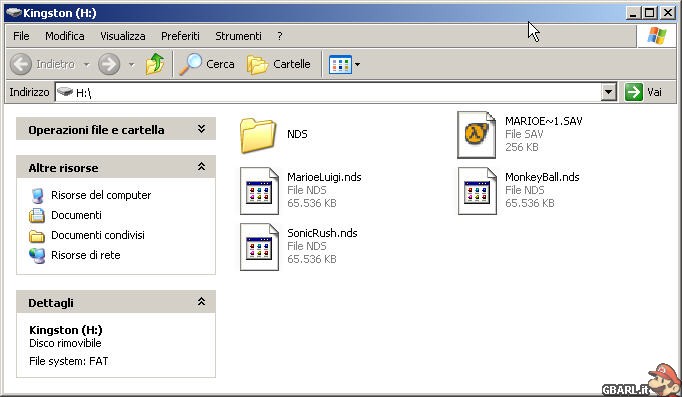682x397 pixels.
Task: Minimize the Kingston (H:) window
Action: (x=633, y=13)
